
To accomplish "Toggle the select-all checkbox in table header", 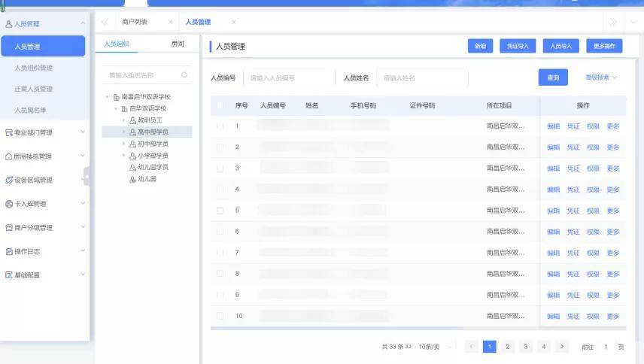I will pyautogui.click(x=220, y=105).
